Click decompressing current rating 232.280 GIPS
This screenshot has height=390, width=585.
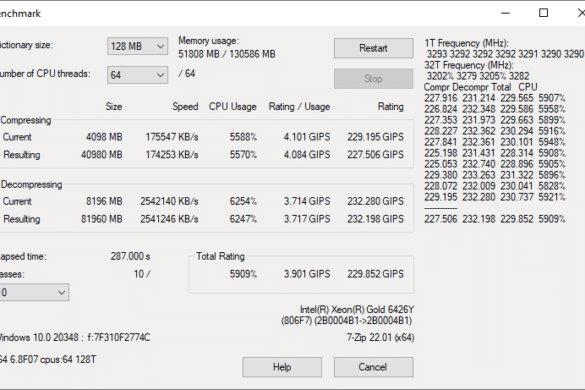point(375,201)
